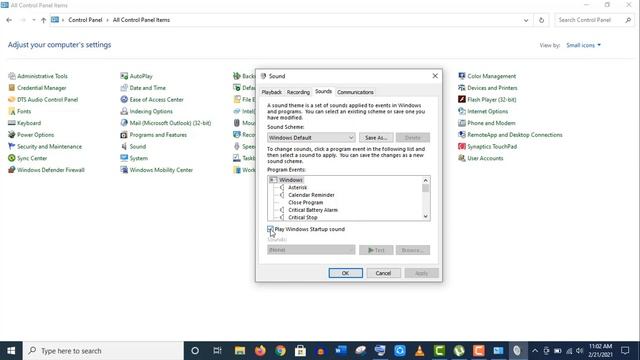Click Cancel in Sound dialog
The width and height of the screenshot is (640, 360).
(383, 273)
